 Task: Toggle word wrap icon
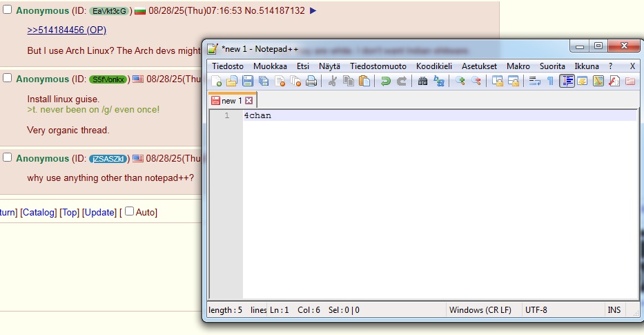pyautogui.click(x=534, y=81)
